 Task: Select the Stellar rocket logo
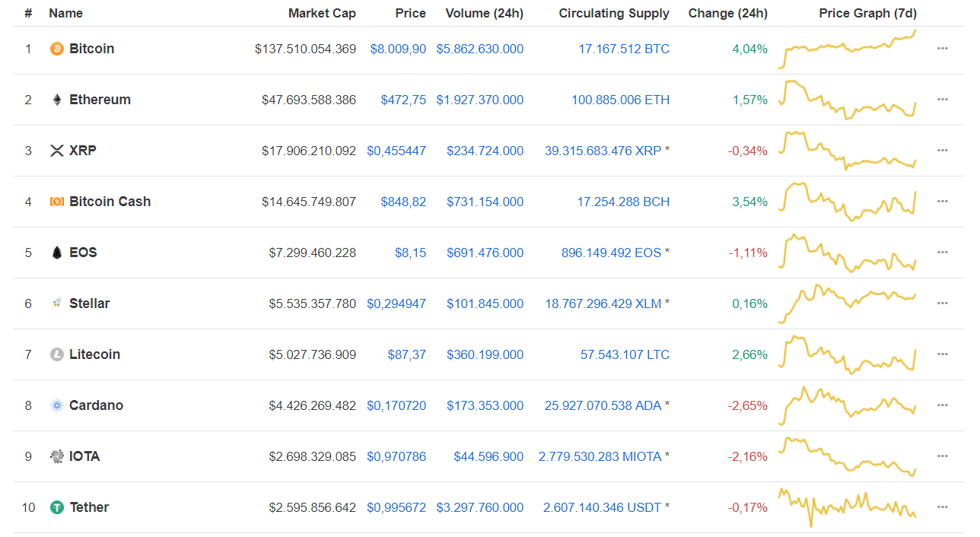[x=56, y=303]
